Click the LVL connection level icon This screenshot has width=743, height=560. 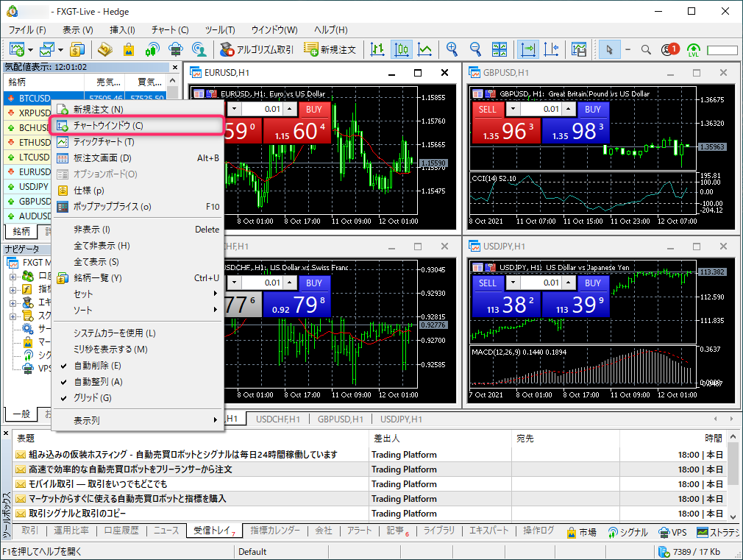point(693,49)
